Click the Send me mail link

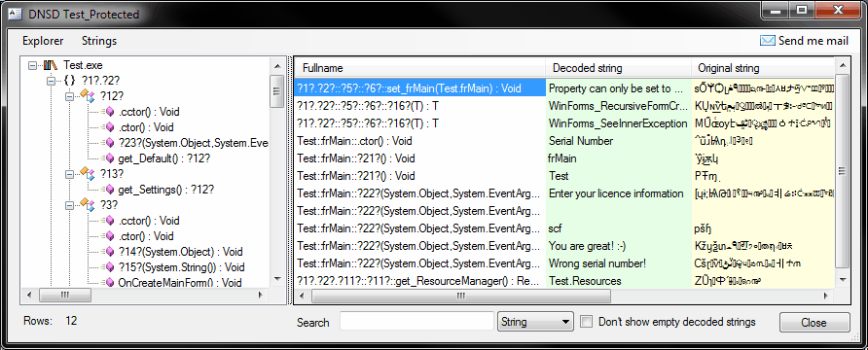(814, 41)
